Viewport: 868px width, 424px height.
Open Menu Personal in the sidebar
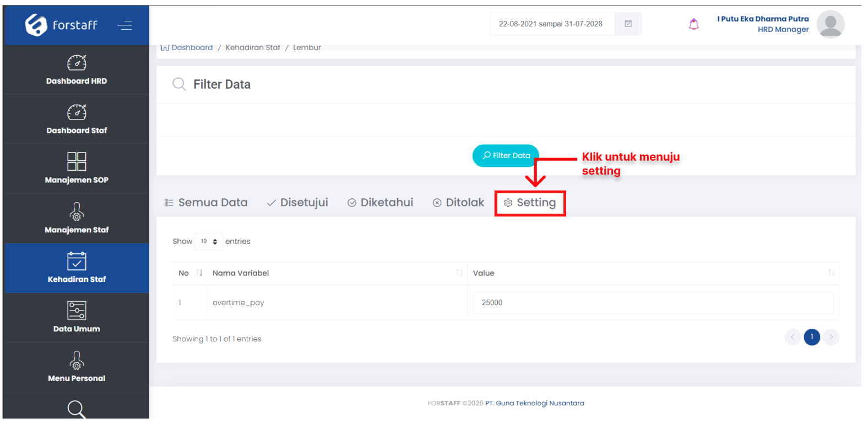coord(77,367)
